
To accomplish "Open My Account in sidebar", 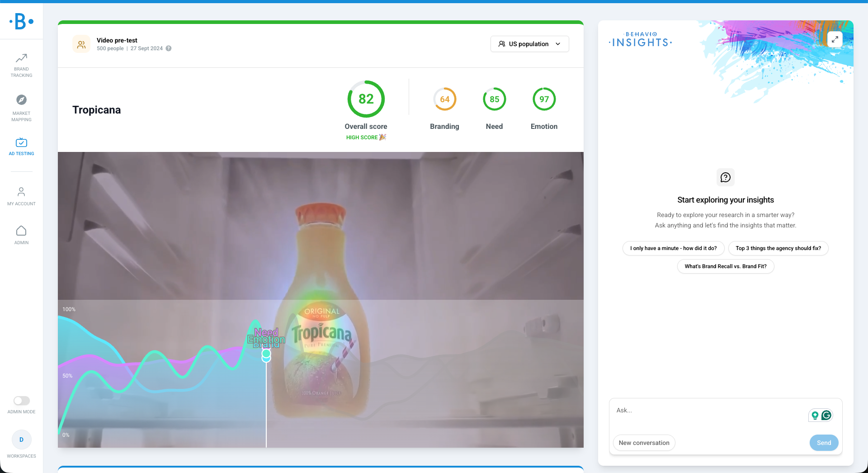I will [21, 196].
